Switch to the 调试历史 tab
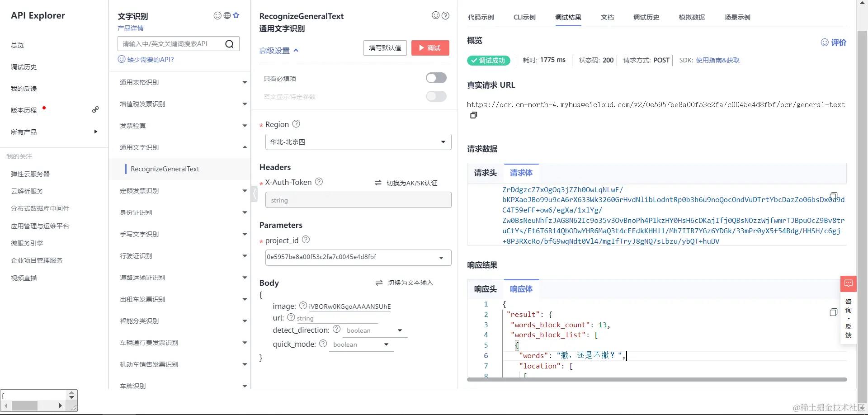This screenshot has width=868, height=415. (646, 17)
